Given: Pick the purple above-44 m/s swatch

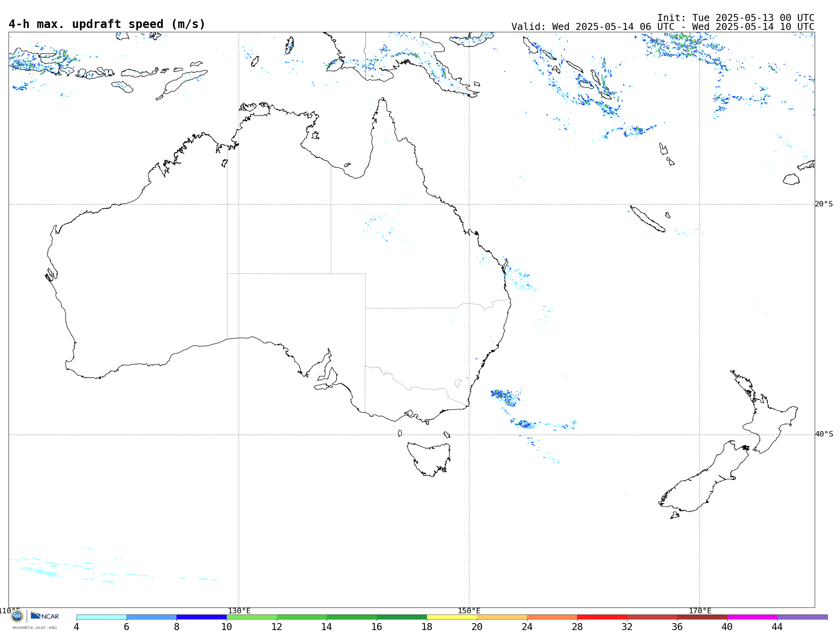Looking at the screenshot, I should tap(802, 617).
